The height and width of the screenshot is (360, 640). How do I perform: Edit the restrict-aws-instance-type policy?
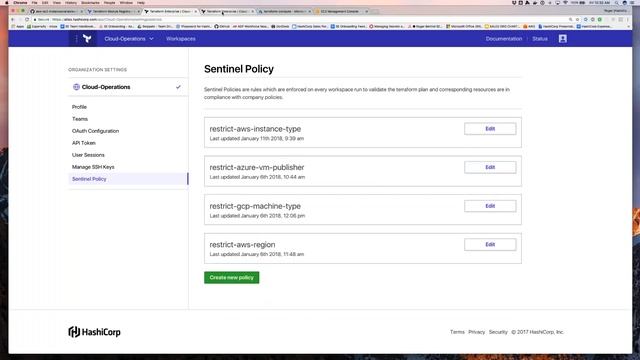pos(490,129)
